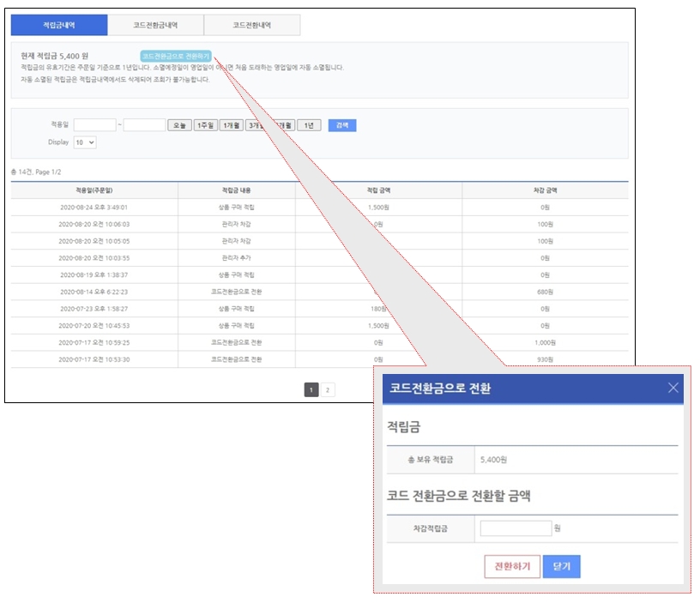
Task: Click the 차감 금액 column header
Action: (545, 190)
